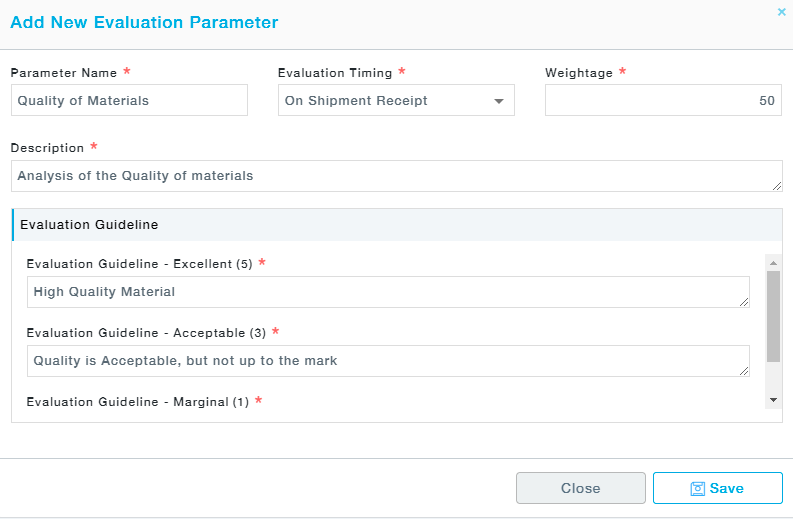Image resolution: width=793 pixels, height=519 pixels.
Task: Click the Marginal (1) guideline label
Action: point(137,402)
